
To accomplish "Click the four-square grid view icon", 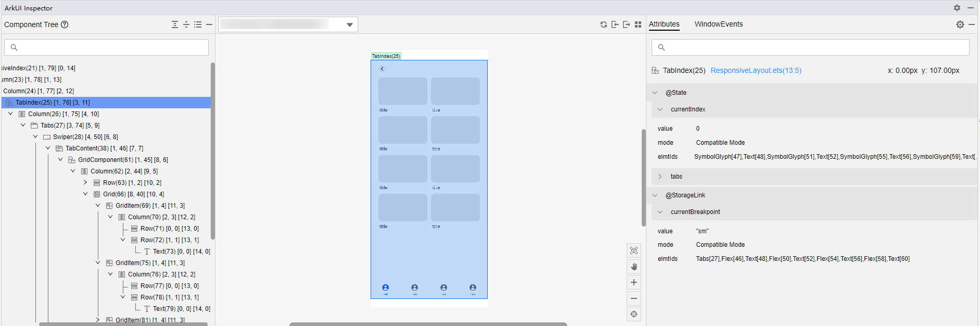I will click(638, 24).
